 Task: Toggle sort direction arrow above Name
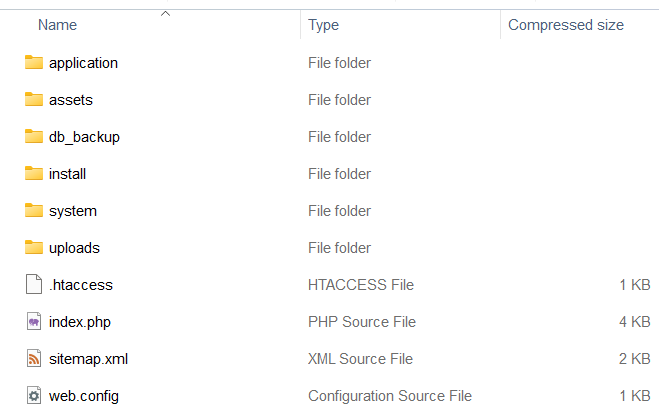pyautogui.click(x=166, y=14)
